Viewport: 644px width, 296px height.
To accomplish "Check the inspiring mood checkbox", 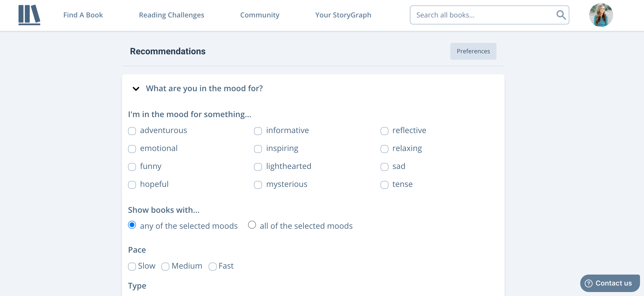I will [258, 149].
